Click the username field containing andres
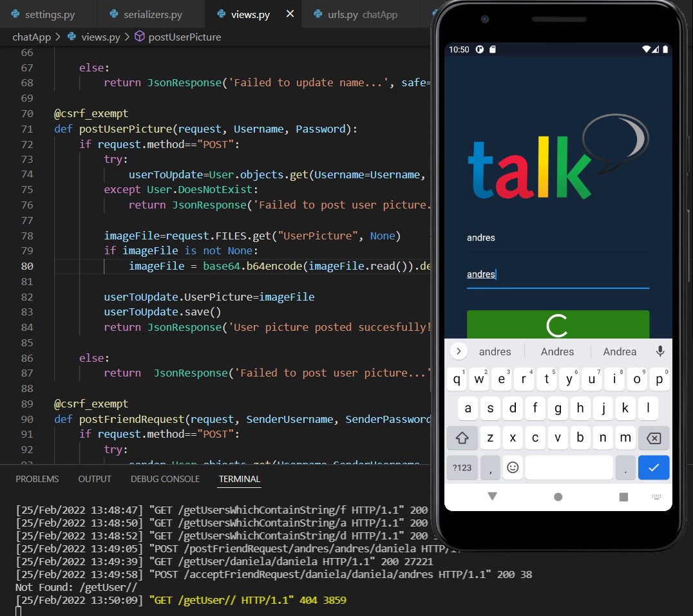 558,238
